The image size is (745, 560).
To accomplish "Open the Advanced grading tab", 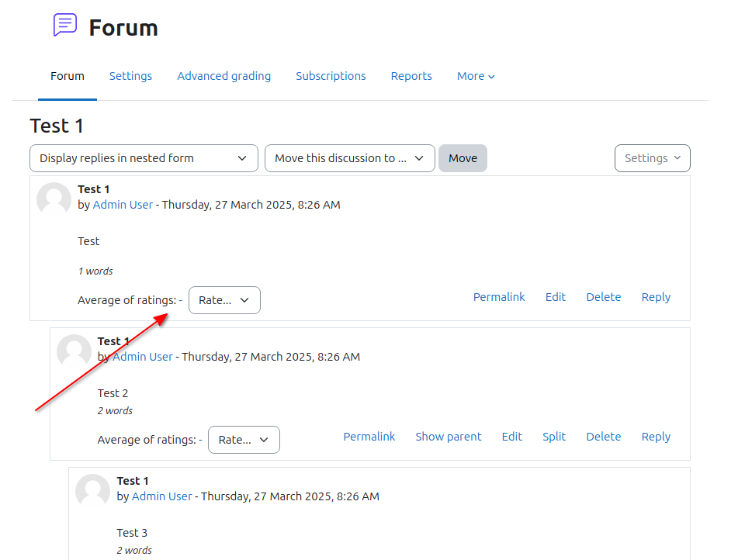I will click(x=223, y=76).
